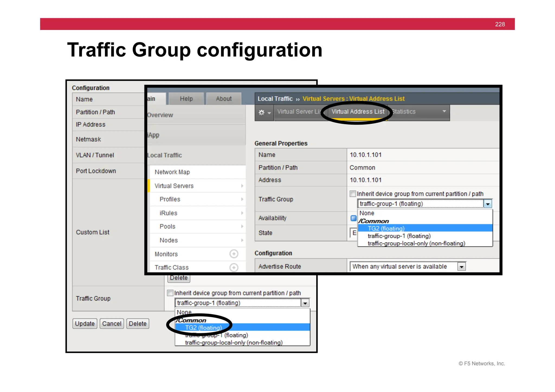Viewport: 555px width, 392px height.
Task: Tick Inherit device group checkbox in back Configuration window
Action: click(170, 293)
